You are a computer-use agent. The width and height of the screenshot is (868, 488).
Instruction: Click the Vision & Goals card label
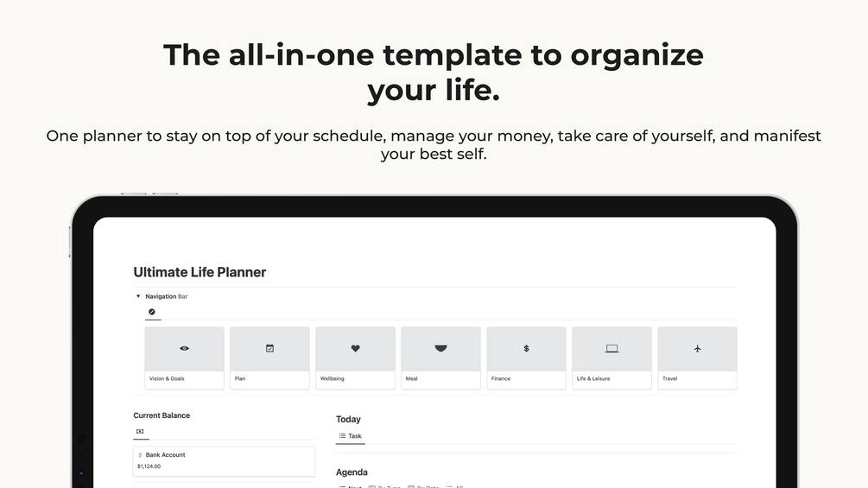pos(167,378)
